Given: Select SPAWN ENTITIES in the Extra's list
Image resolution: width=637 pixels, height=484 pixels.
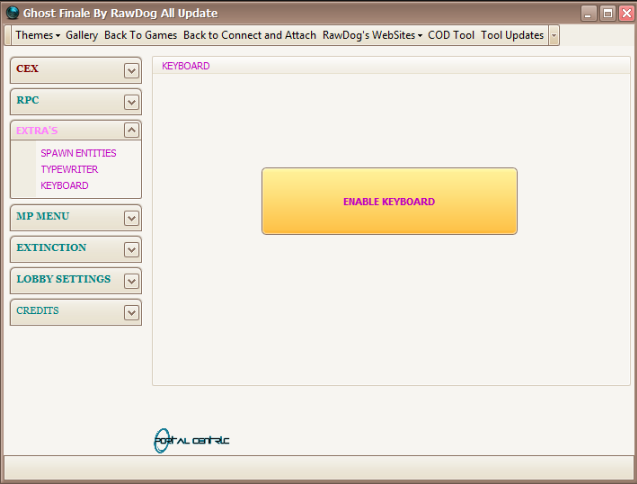Looking at the screenshot, I should 78,153.
